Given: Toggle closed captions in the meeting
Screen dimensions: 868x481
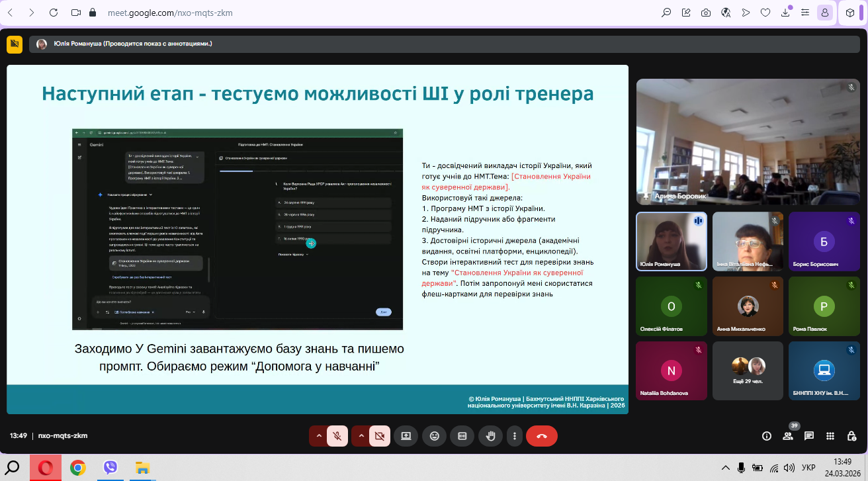Looking at the screenshot, I should (462, 436).
